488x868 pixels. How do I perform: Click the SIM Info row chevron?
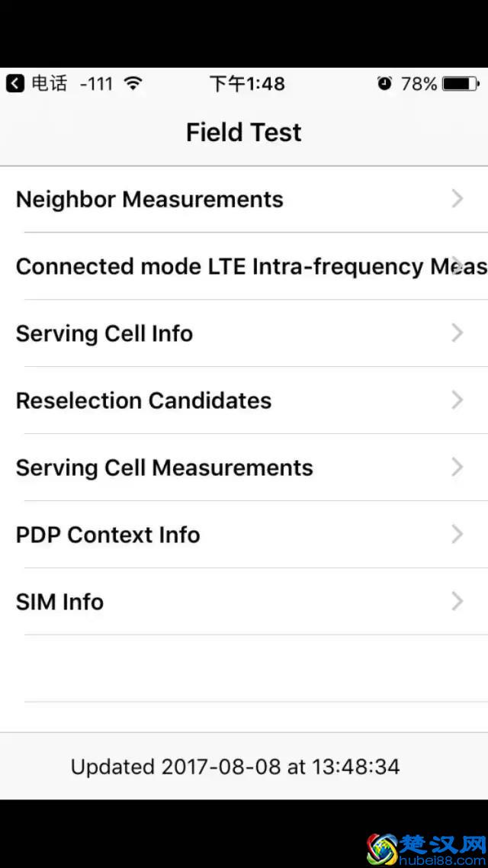[x=457, y=602]
